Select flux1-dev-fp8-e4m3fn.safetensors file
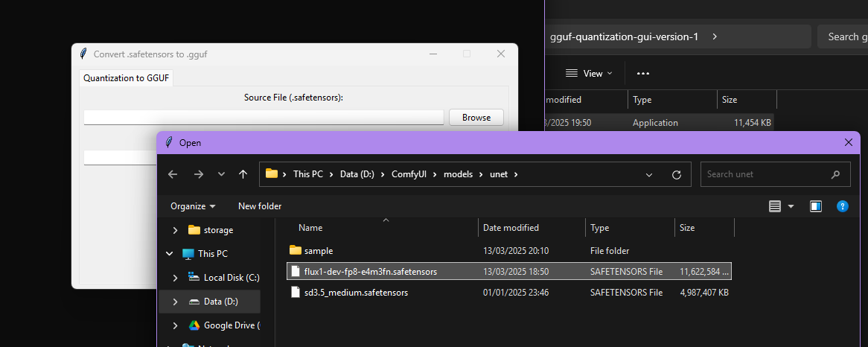Viewport: 868px width, 347px height. click(370, 272)
